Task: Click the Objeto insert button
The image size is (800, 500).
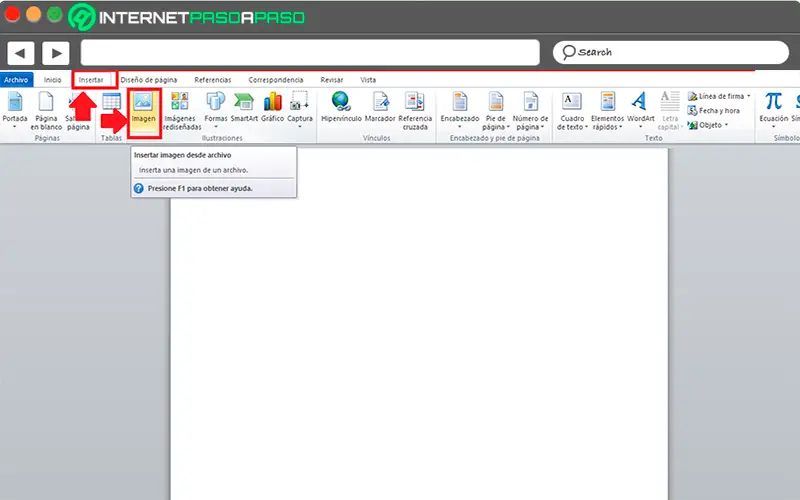Action: point(706,124)
